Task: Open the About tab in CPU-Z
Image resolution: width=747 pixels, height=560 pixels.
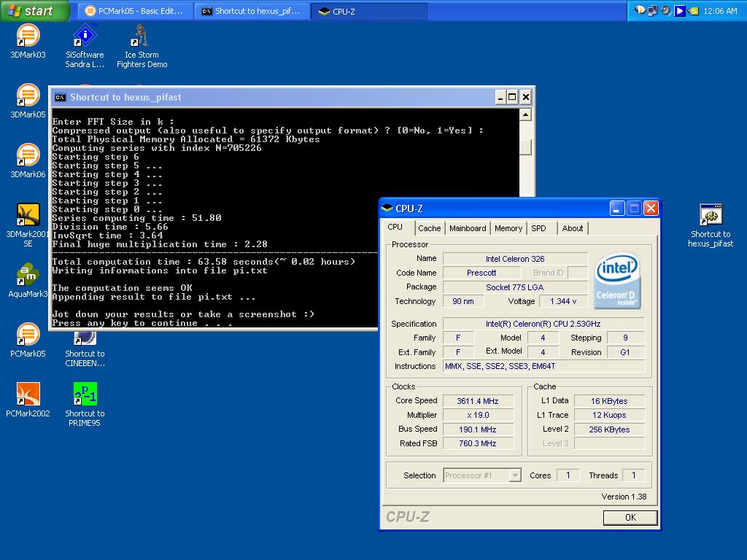Action: point(572,228)
